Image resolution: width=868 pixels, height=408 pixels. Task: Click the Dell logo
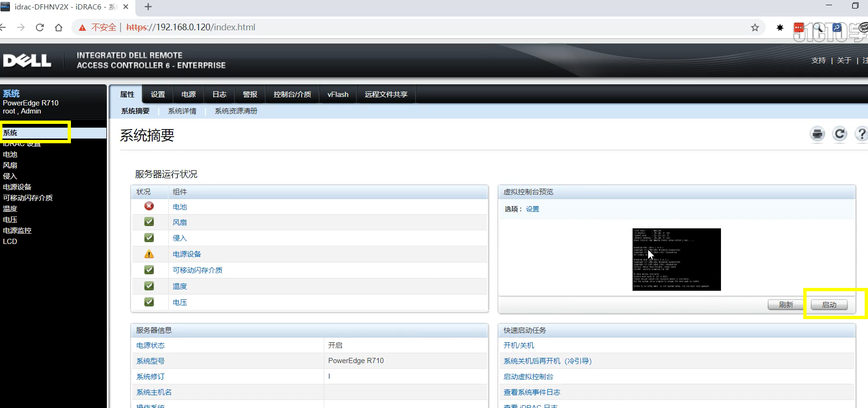27,61
